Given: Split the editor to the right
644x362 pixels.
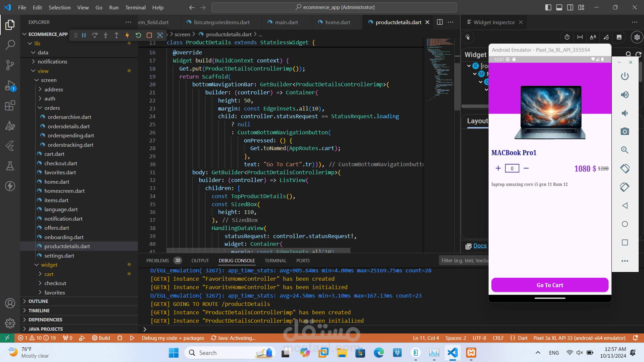Looking at the screenshot, I should pyautogui.click(x=440, y=22).
